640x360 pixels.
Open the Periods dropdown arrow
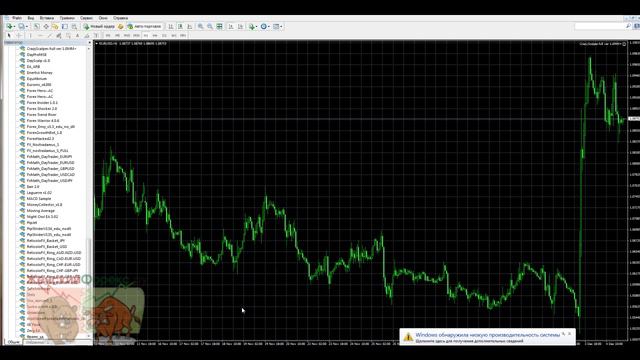[x=269, y=27]
